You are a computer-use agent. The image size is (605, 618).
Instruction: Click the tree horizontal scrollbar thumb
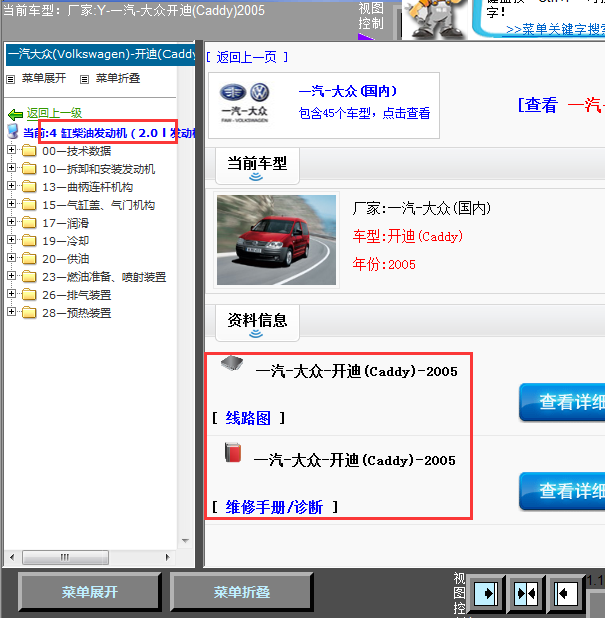pos(65,557)
